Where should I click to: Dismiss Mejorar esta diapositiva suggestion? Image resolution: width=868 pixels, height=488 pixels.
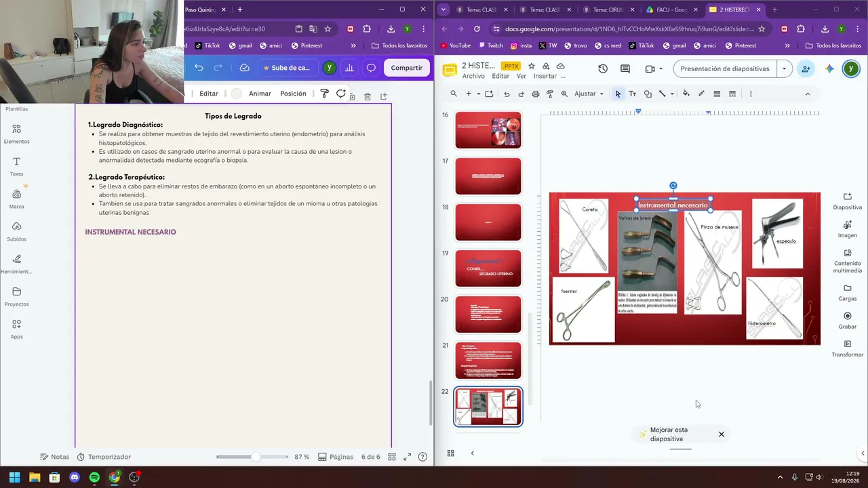[x=722, y=434]
